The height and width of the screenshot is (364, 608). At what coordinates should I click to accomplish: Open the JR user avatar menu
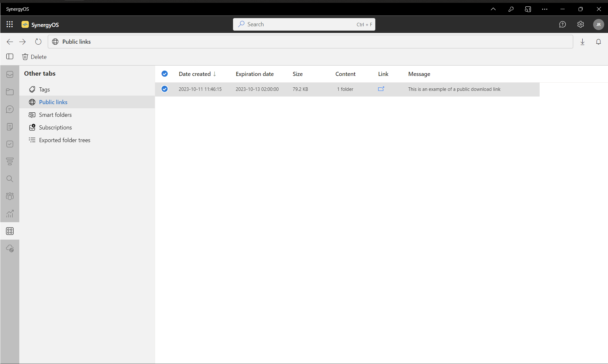(x=599, y=24)
